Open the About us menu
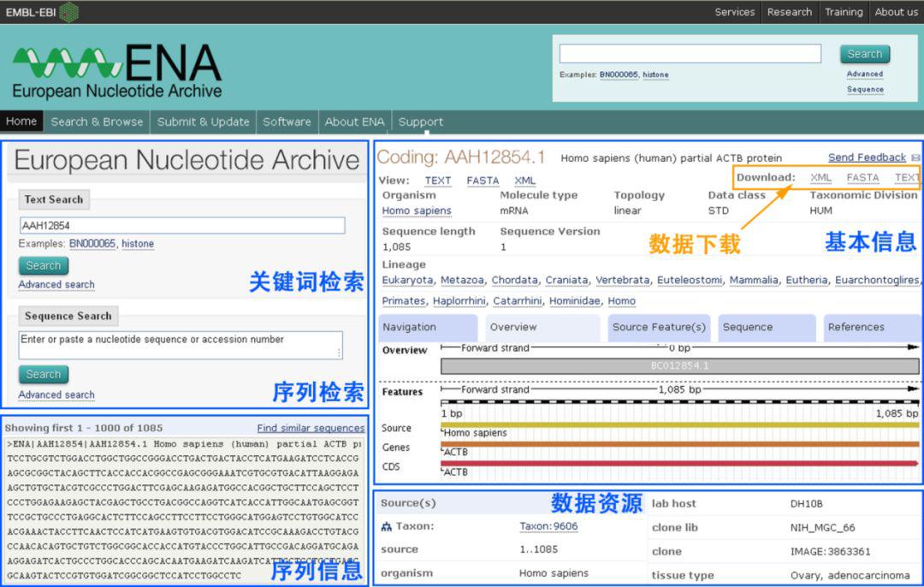The height and width of the screenshot is (587, 924). [896, 12]
